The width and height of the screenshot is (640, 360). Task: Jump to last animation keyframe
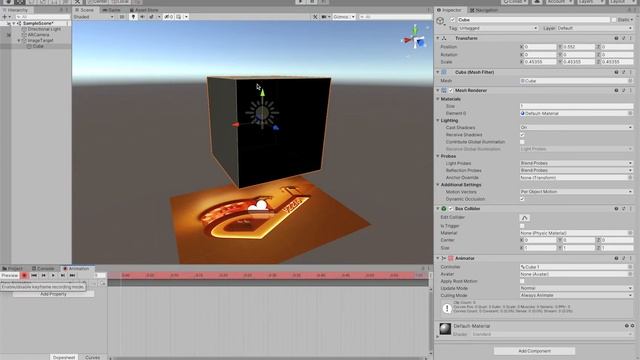(x=72, y=276)
